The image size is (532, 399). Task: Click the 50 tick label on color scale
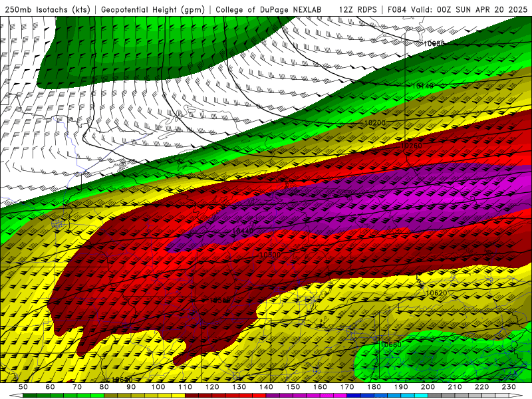coord(23,387)
